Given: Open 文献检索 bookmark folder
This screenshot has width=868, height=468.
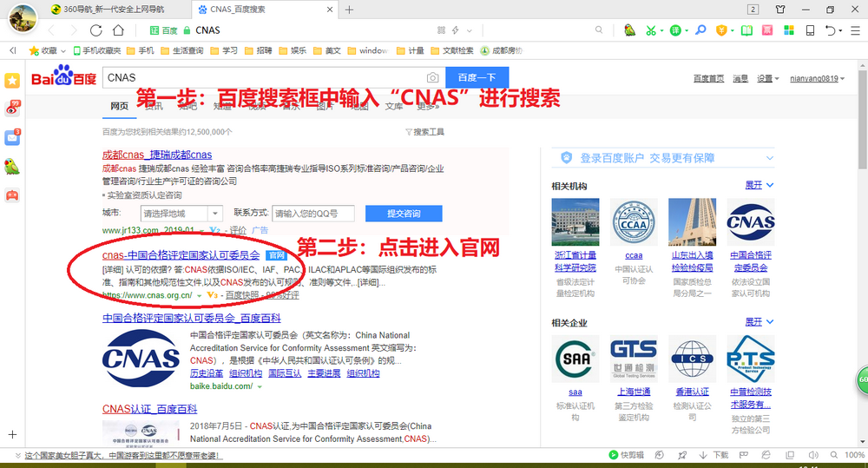Looking at the screenshot, I should pyautogui.click(x=452, y=50).
